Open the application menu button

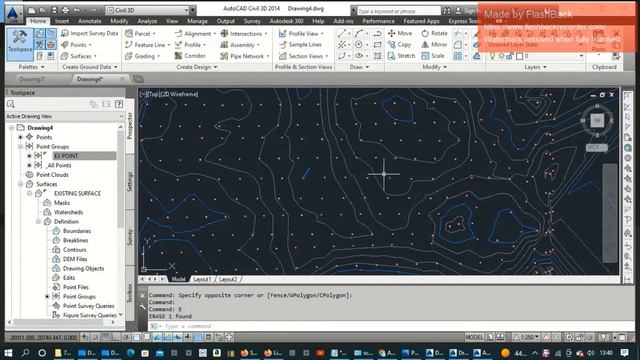[x=13, y=14]
